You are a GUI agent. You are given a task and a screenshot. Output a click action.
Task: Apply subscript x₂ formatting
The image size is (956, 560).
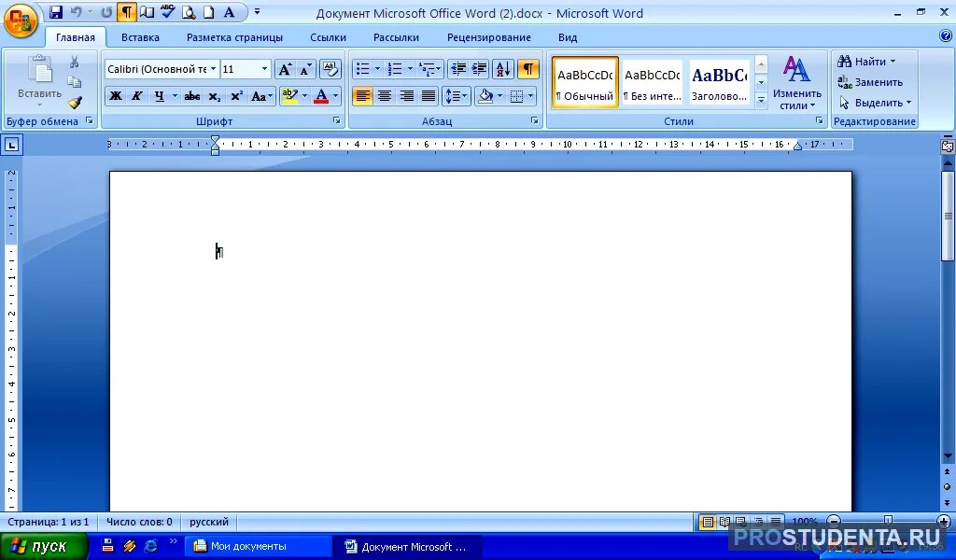(214, 96)
